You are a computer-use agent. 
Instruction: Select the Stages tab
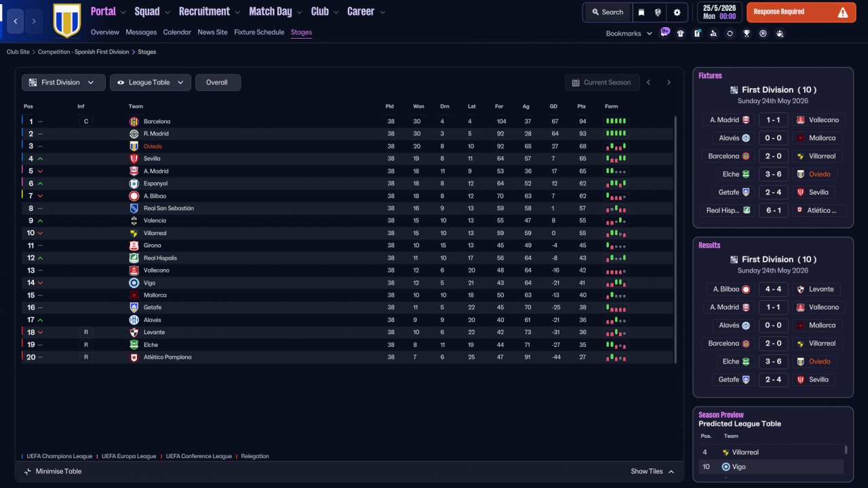pyautogui.click(x=301, y=33)
